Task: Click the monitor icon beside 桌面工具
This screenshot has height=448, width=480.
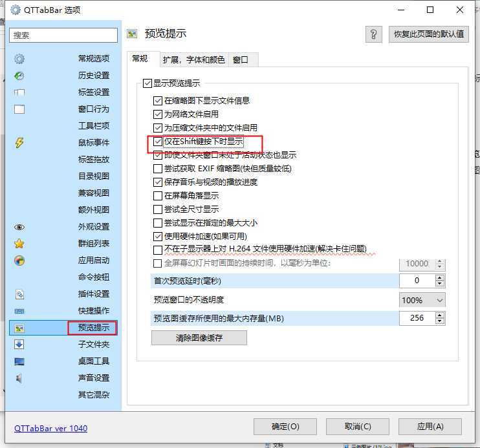Action: (19, 362)
